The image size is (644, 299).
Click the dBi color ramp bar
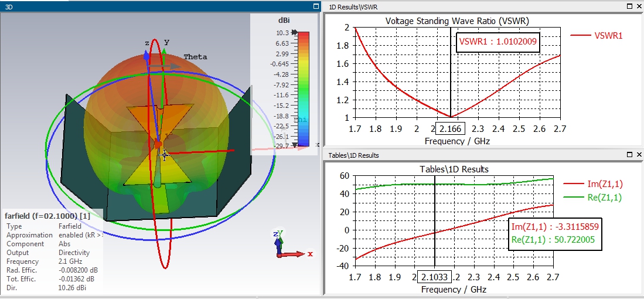click(x=304, y=89)
